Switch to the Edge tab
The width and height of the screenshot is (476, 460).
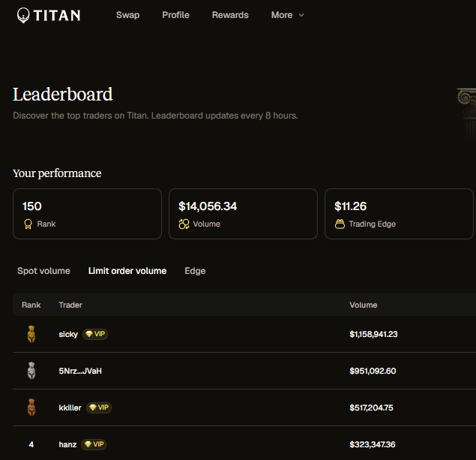coord(195,271)
